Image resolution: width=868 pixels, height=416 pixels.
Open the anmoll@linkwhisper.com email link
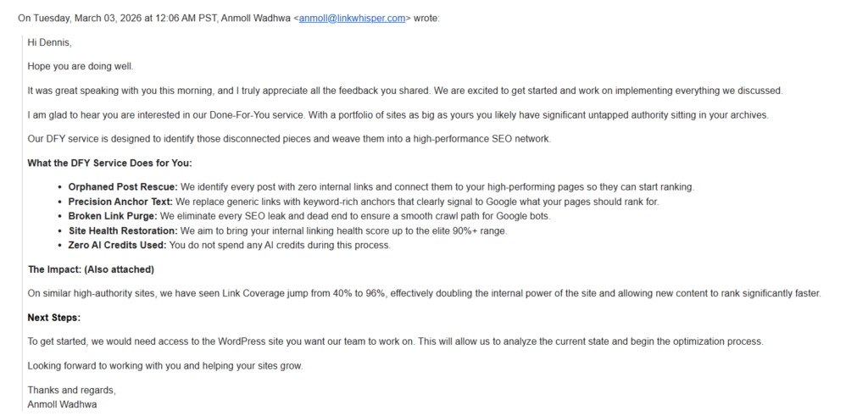coord(352,18)
